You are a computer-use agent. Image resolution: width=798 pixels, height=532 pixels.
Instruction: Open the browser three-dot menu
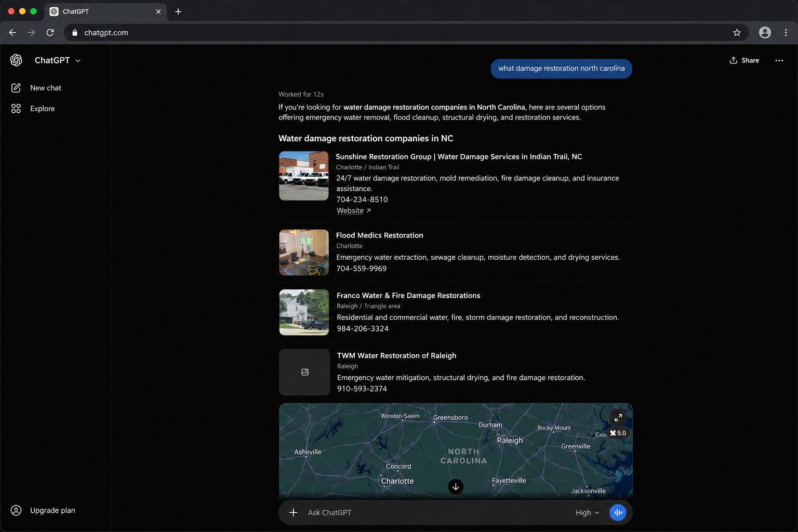click(786, 32)
